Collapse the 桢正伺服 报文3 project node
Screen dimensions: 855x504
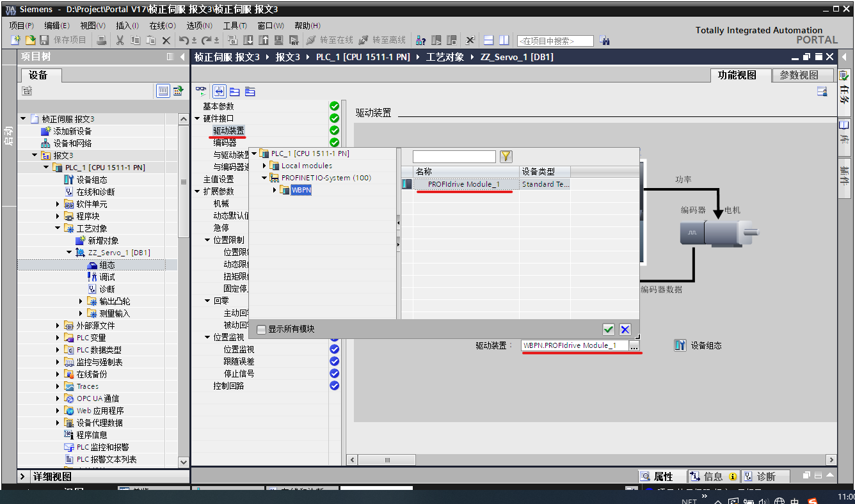(x=24, y=119)
